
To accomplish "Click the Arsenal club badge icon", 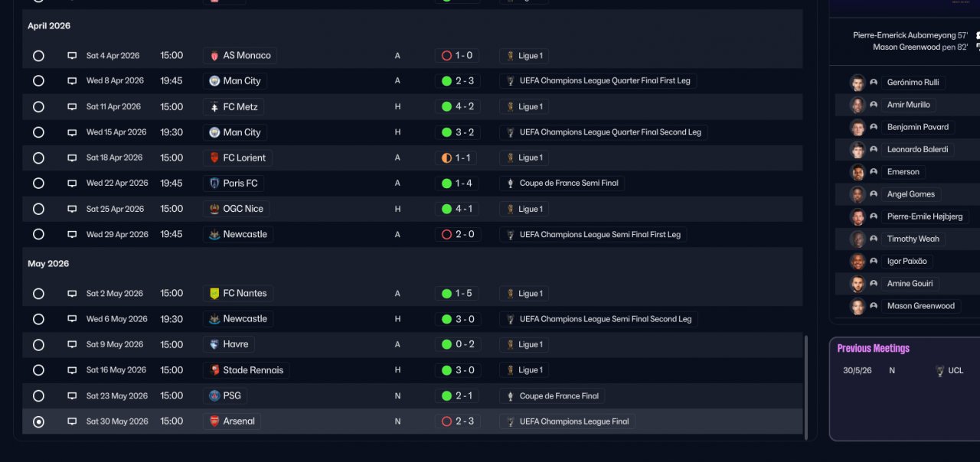I will coord(214,421).
